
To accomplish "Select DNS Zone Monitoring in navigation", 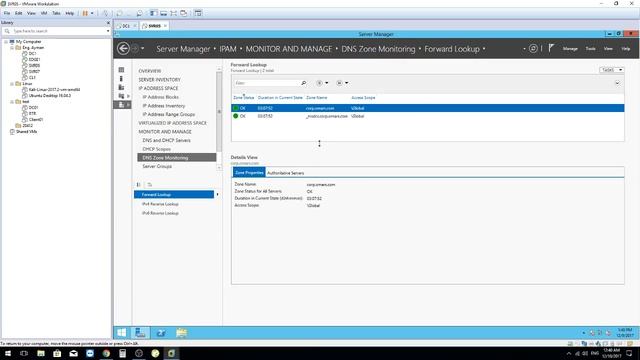I will pyautogui.click(x=177, y=158).
